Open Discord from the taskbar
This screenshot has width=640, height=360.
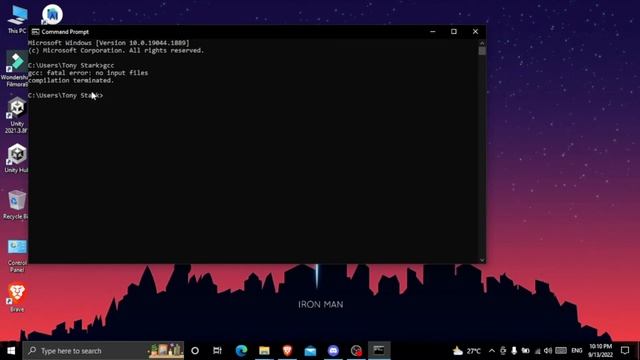pos(333,351)
